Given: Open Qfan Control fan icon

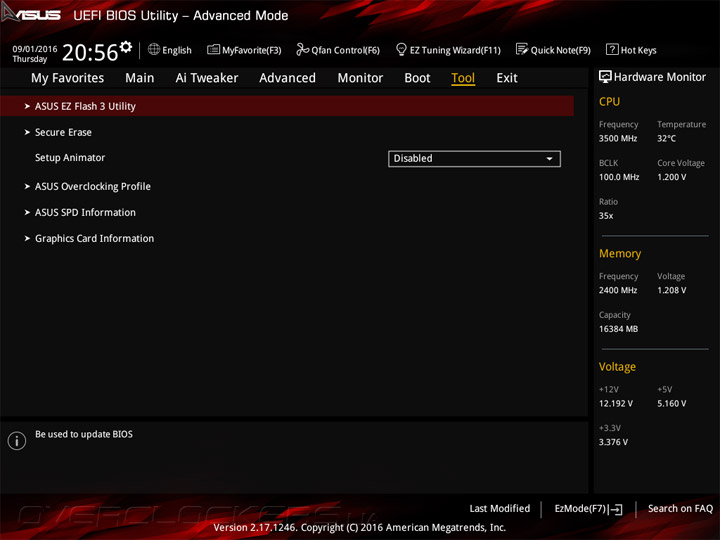Looking at the screenshot, I should [x=302, y=49].
